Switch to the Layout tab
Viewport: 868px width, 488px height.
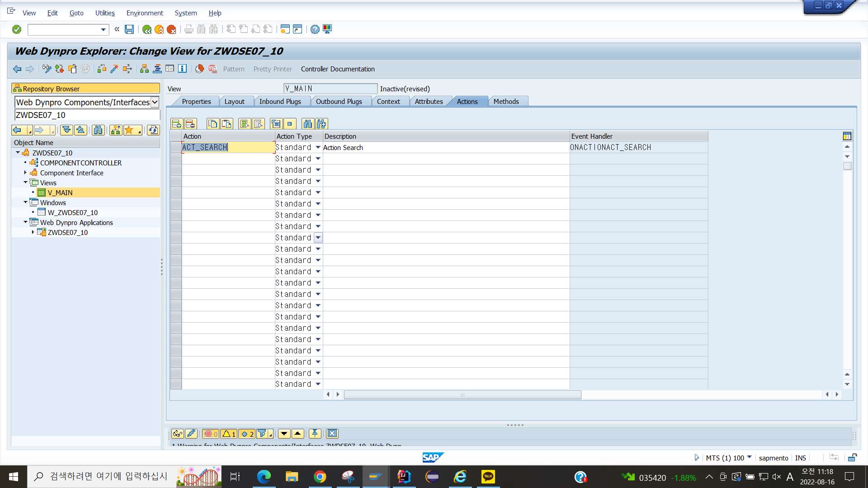coord(234,102)
